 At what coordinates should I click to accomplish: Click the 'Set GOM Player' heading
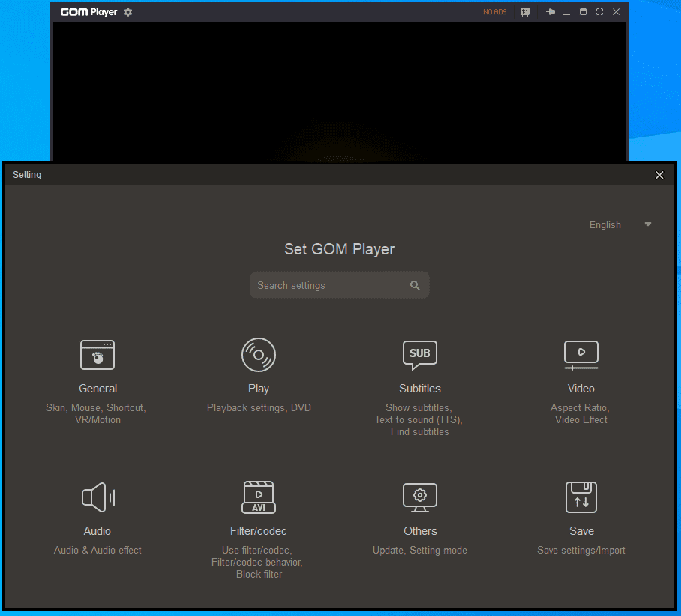(339, 249)
